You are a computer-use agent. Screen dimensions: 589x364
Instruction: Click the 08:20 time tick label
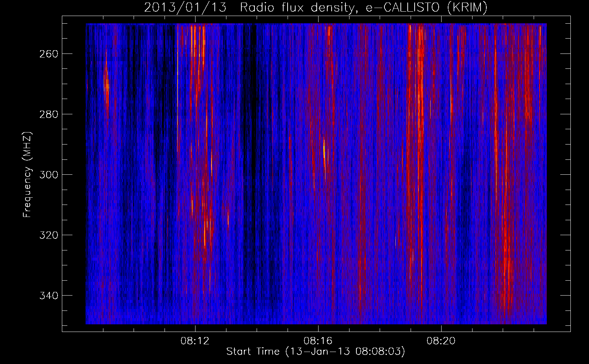[441, 341]
